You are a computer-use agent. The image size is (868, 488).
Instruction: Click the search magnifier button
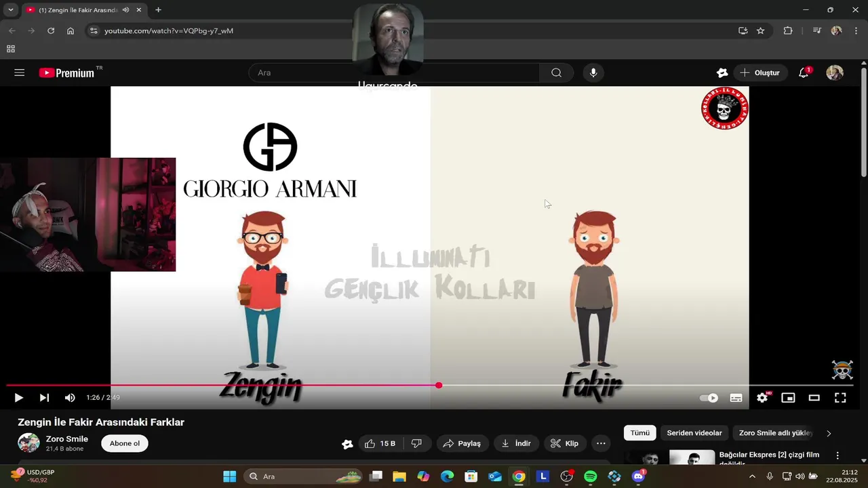[556, 73]
